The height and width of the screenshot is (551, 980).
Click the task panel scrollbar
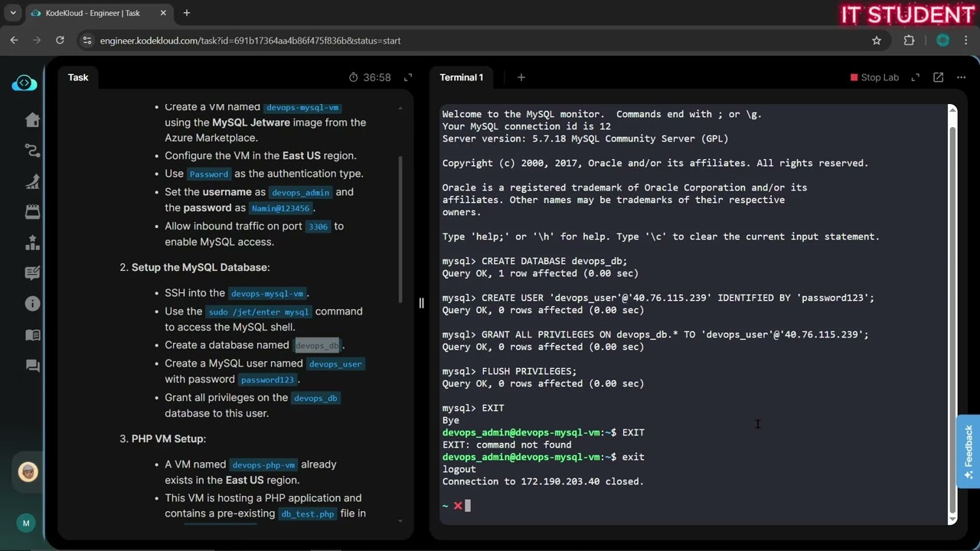(400, 230)
